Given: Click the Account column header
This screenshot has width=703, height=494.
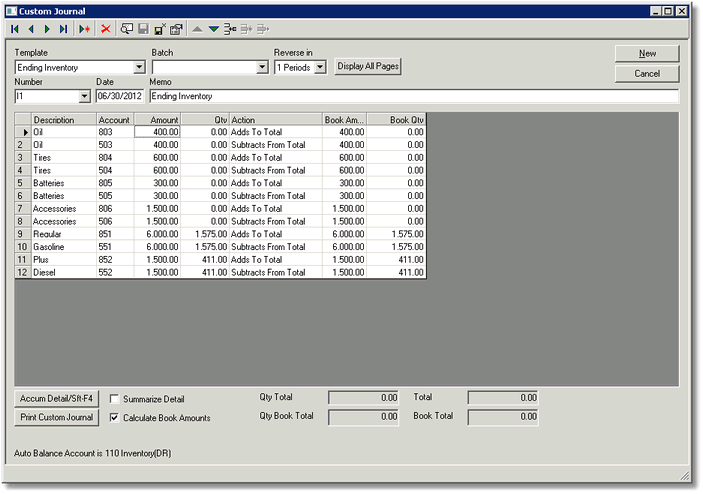Looking at the screenshot, I should [x=115, y=120].
